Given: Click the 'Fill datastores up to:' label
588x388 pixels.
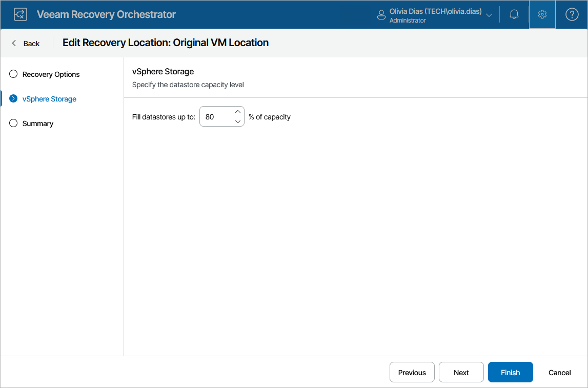Looking at the screenshot, I should point(164,117).
